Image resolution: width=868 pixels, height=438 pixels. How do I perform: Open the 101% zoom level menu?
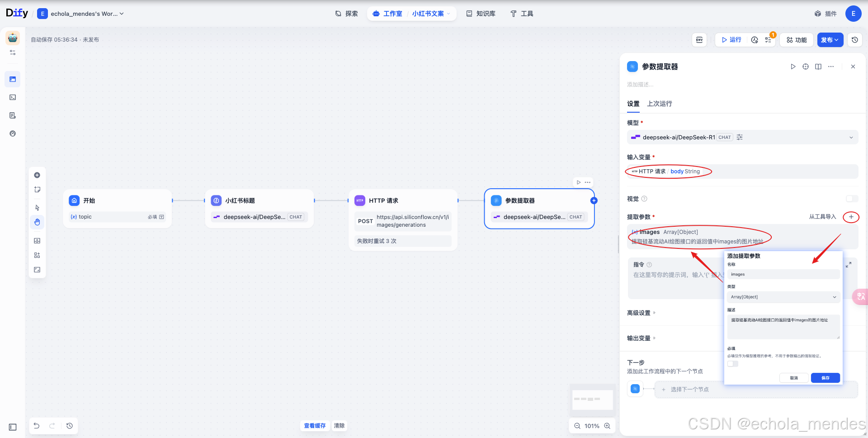(592, 426)
